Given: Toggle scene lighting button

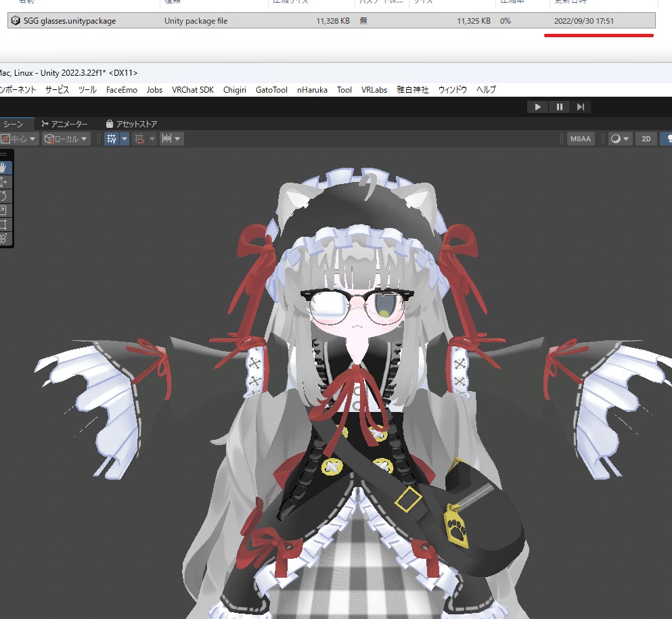Looking at the screenshot, I should tap(668, 139).
